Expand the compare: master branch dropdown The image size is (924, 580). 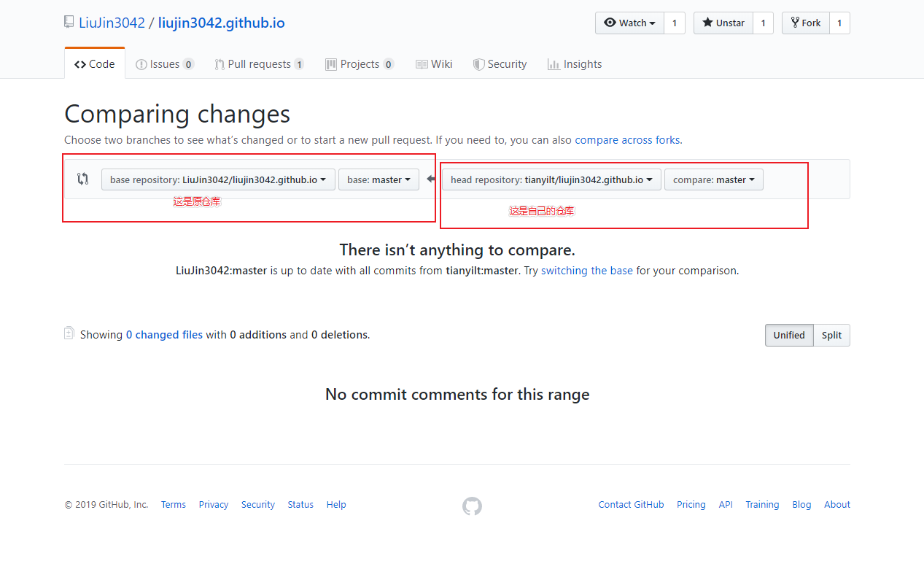(714, 179)
